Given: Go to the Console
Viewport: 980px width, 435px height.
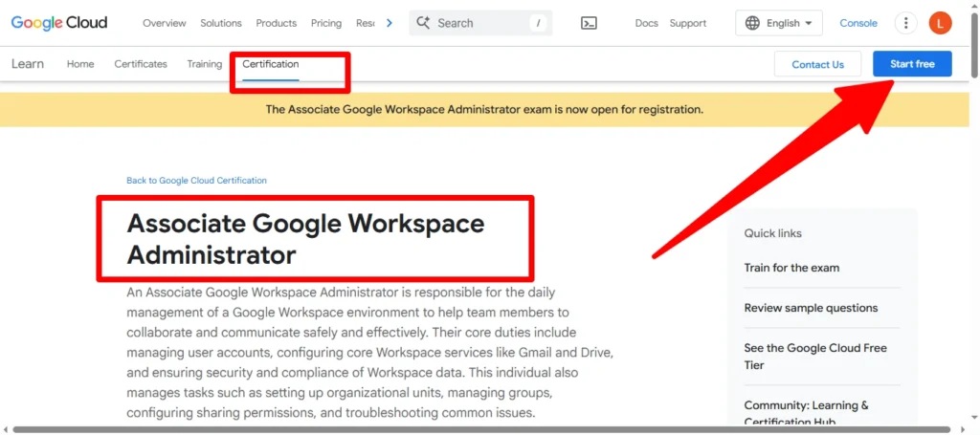Looking at the screenshot, I should tap(858, 23).
